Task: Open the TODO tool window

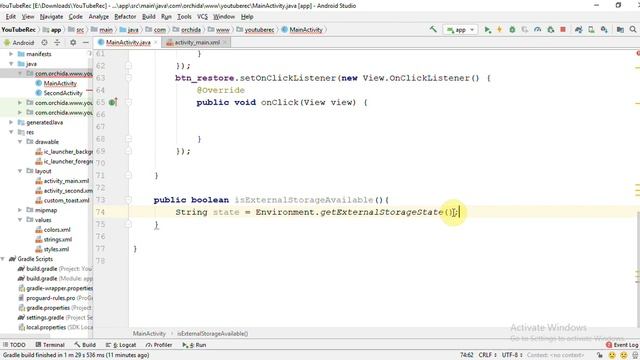Action: (x=14, y=345)
